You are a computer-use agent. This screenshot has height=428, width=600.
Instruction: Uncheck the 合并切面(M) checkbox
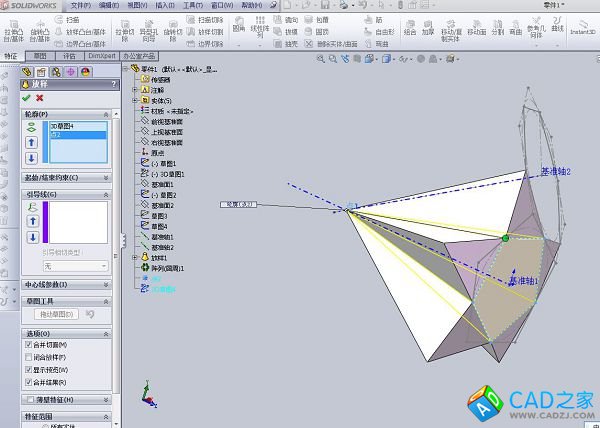(27, 344)
